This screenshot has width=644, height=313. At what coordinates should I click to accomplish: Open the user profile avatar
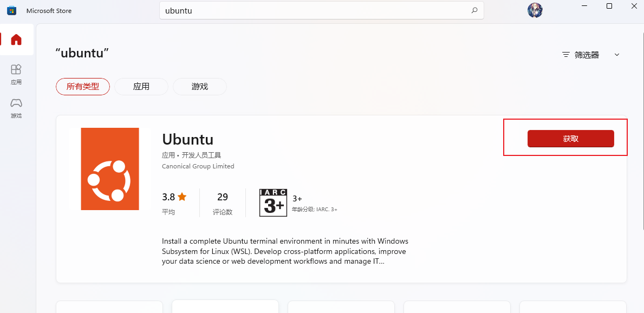coord(535,10)
